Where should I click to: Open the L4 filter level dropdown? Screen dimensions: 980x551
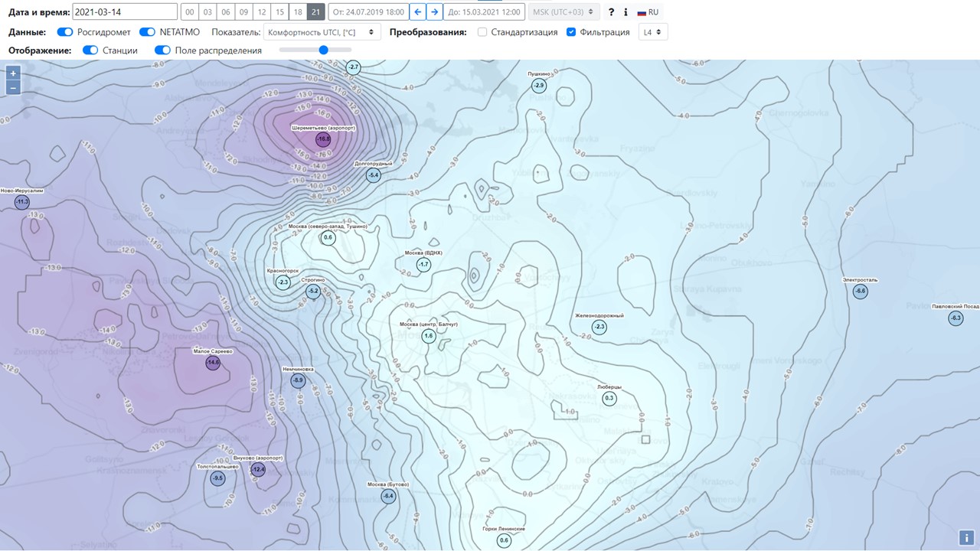(x=652, y=32)
